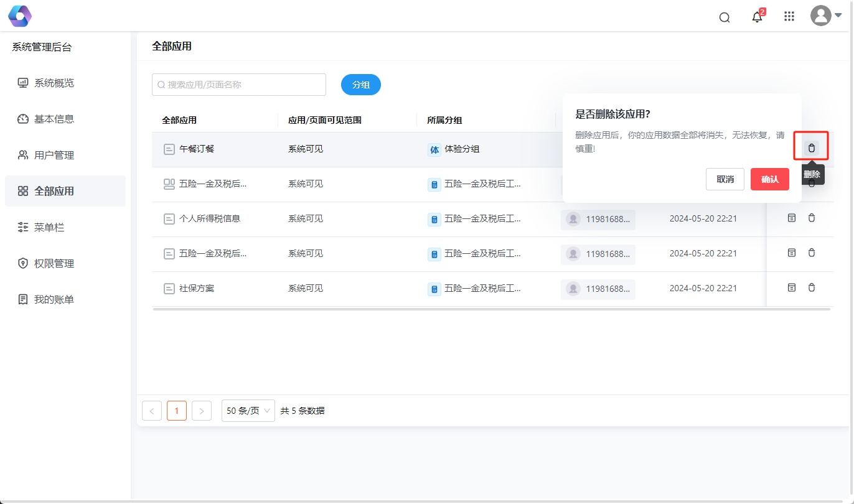Go to the next page with the right arrow
The image size is (854, 504).
202,411
